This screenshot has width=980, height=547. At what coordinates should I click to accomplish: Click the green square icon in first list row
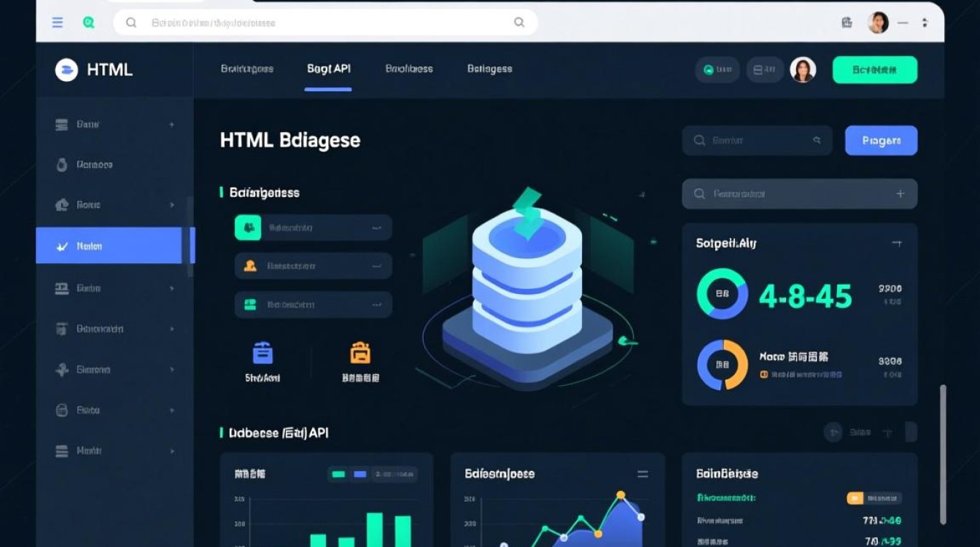[248, 228]
